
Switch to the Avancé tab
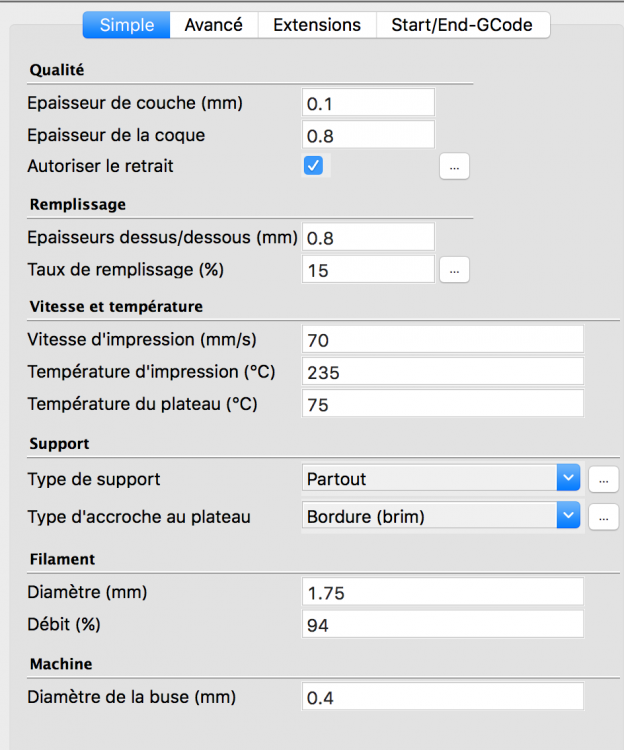click(213, 24)
